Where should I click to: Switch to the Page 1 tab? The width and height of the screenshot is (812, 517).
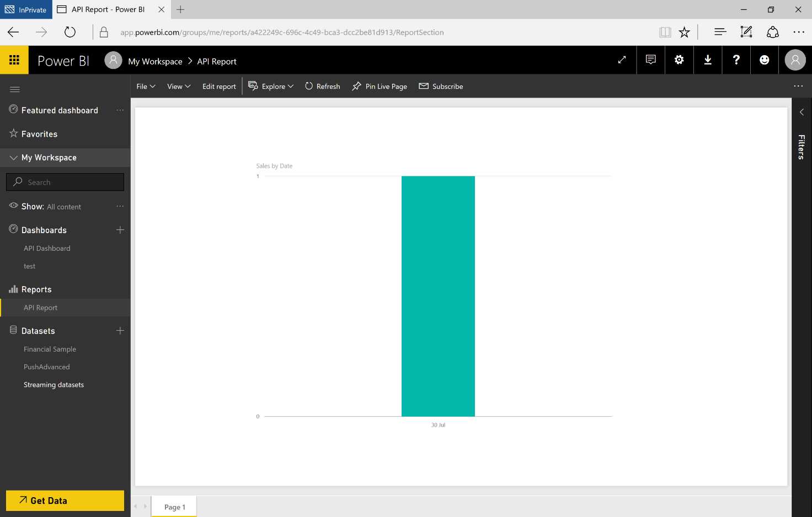[x=174, y=507]
